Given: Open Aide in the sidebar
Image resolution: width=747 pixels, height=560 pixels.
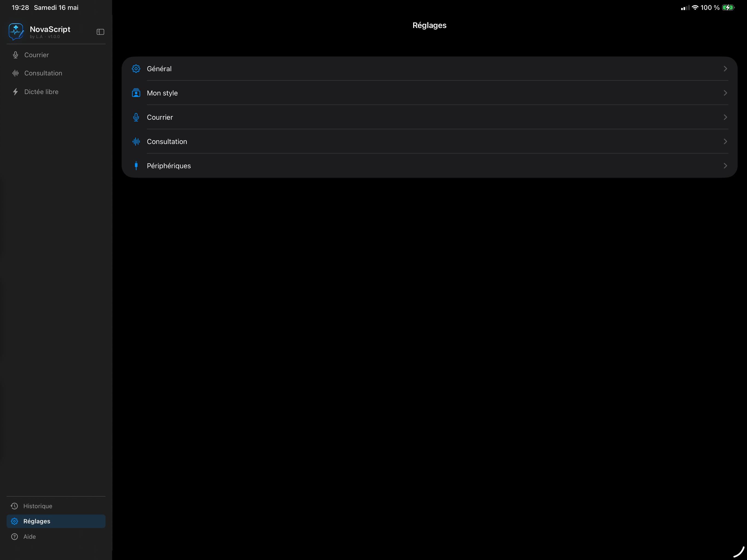Looking at the screenshot, I should coord(56,536).
